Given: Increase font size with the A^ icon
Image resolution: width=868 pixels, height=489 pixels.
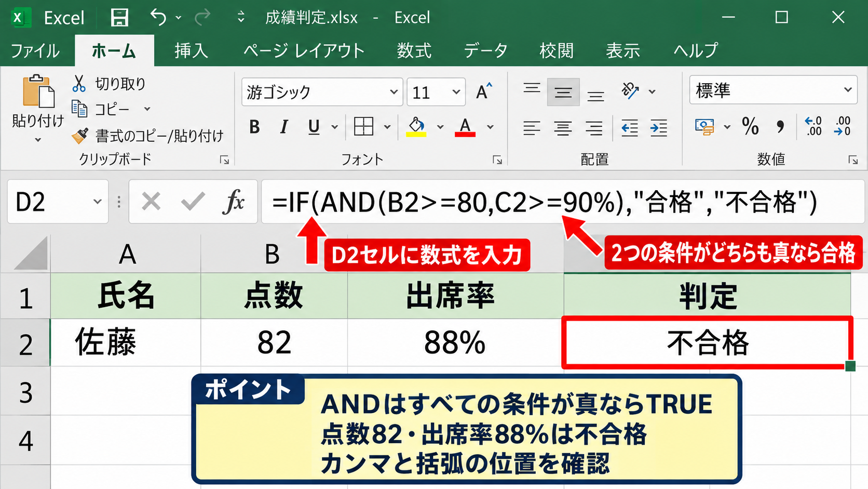Looking at the screenshot, I should point(484,91).
